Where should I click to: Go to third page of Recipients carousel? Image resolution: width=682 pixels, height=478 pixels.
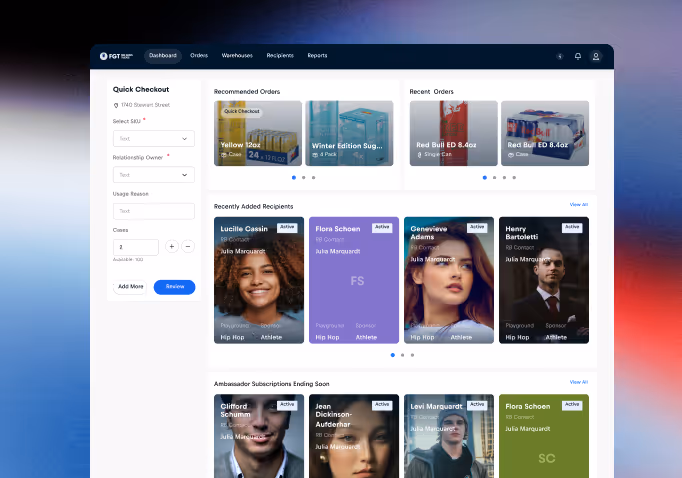[x=412, y=355]
